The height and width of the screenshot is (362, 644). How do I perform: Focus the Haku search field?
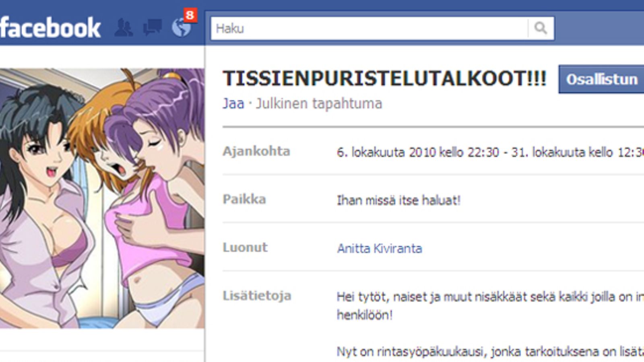(x=369, y=28)
